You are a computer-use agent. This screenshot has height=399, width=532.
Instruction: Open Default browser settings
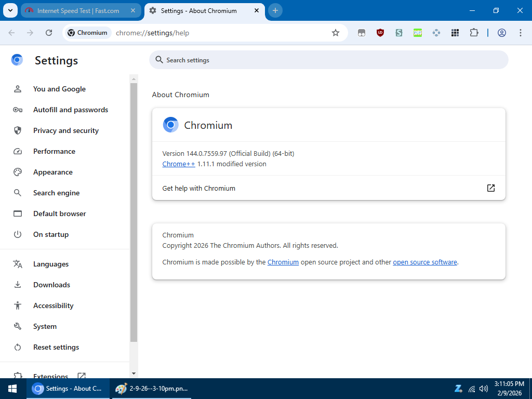coord(60,214)
